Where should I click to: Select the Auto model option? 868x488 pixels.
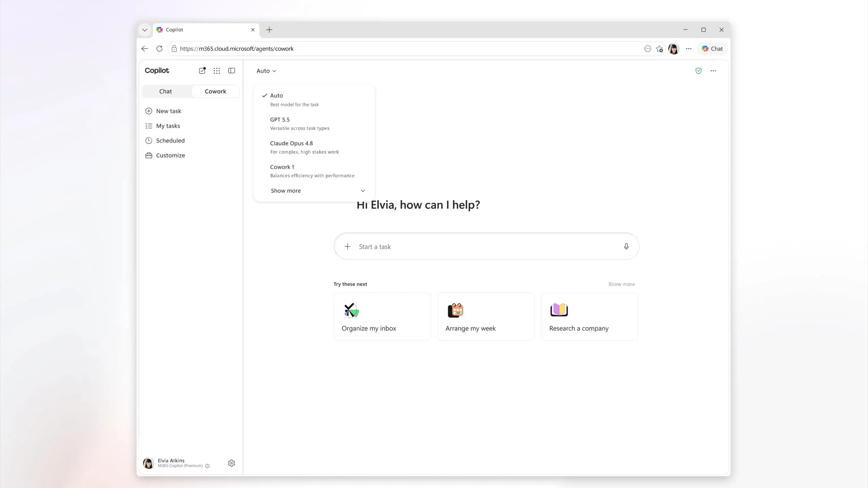point(314,100)
